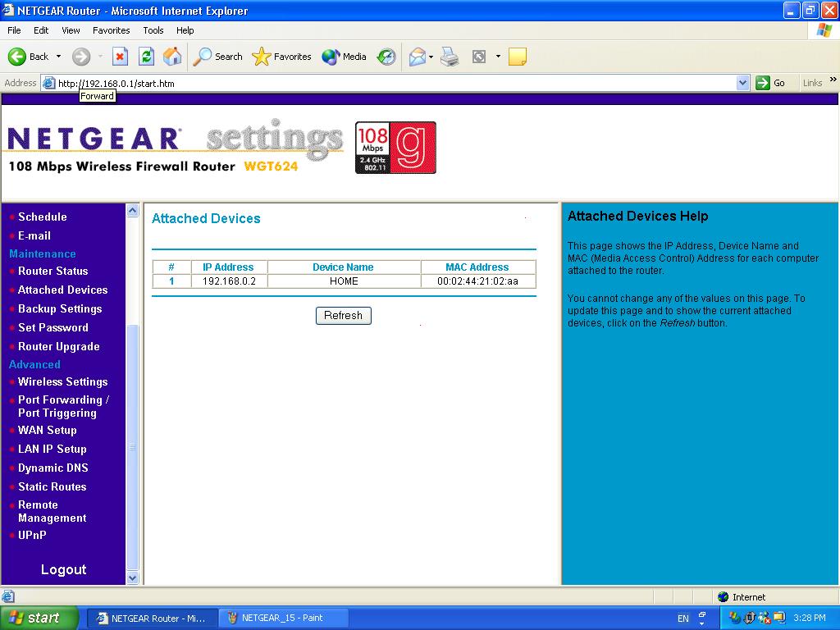The width and height of the screenshot is (840, 630).
Task: Go to the Home page icon
Action: pyautogui.click(x=172, y=57)
